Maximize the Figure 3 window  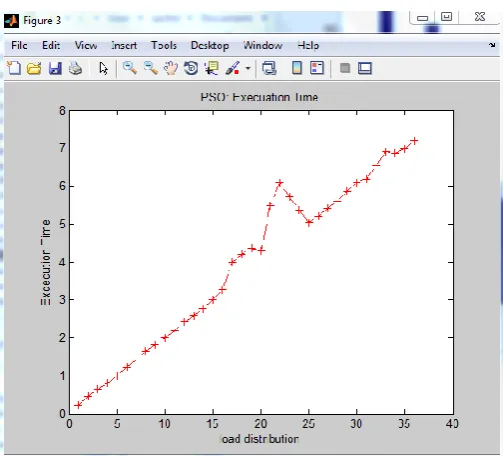tap(446, 17)
